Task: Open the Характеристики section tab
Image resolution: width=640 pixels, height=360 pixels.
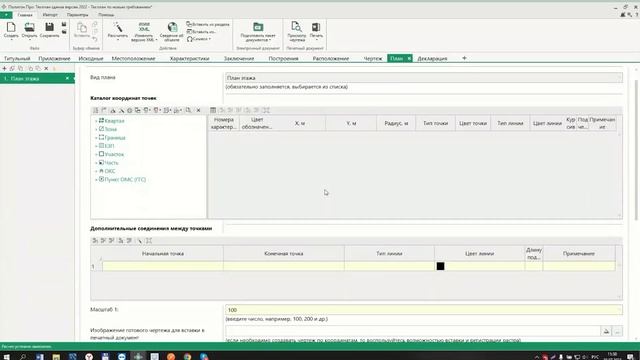Action: [189, 59]
